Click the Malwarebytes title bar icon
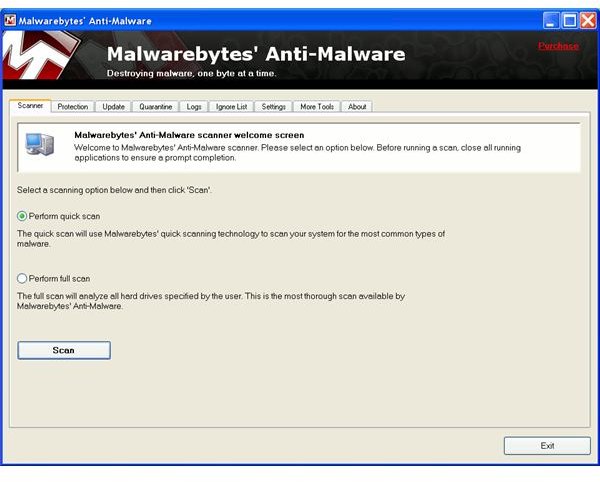This screenshot has width=600, height=482. (10, 20)
